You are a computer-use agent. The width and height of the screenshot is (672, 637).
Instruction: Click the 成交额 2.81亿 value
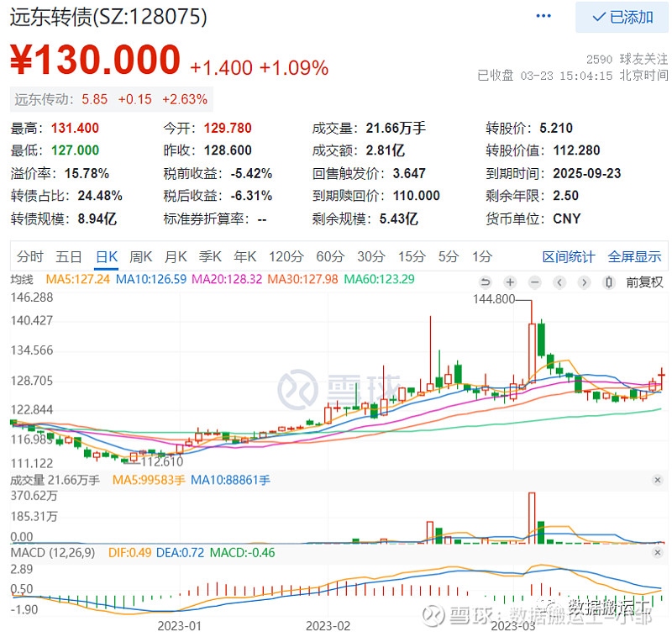385,150
